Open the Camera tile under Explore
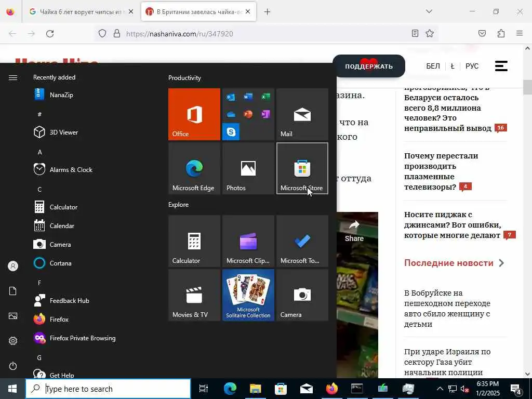 click(x=302, y=295)
